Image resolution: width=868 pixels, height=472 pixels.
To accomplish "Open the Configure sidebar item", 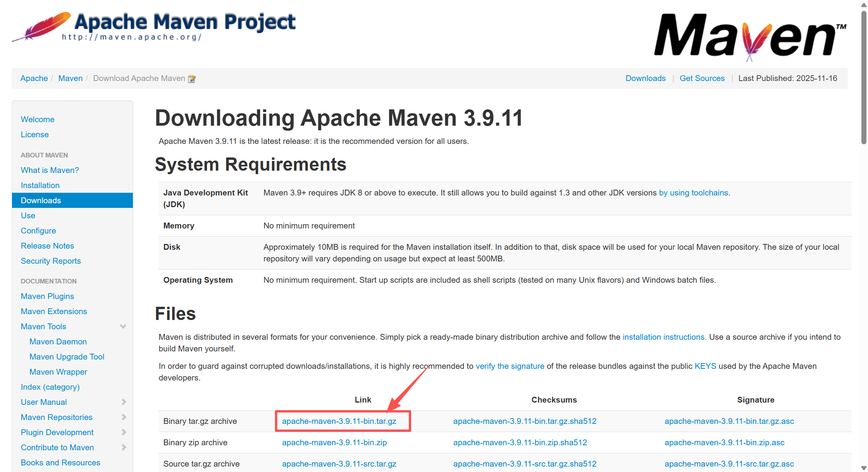I will click(x=38, y=231).
